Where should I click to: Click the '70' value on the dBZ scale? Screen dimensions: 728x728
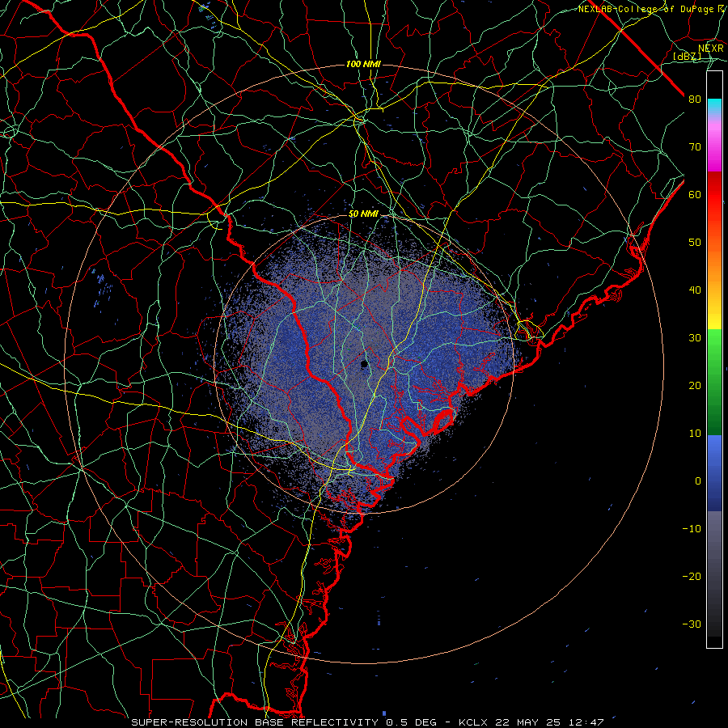(x=695, y=146)
